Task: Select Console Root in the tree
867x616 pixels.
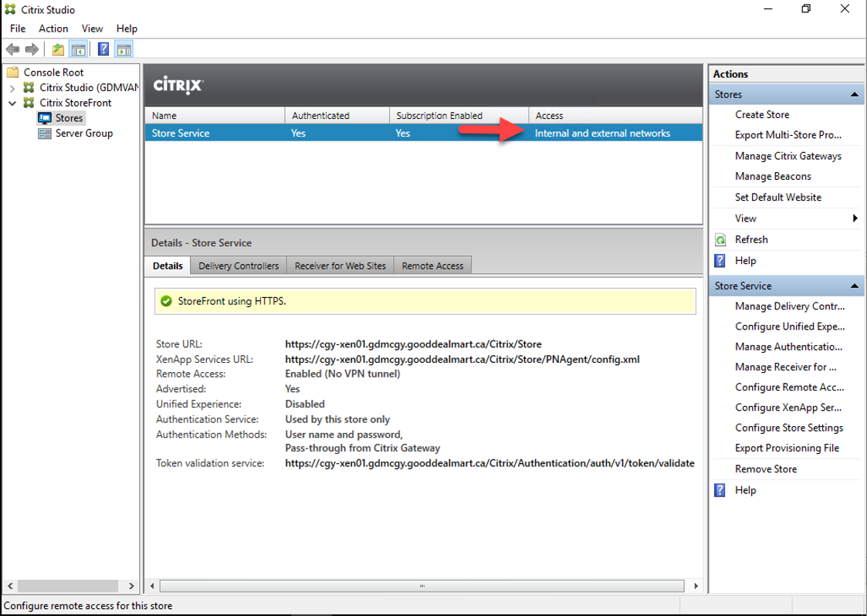Action: [53, 73]
